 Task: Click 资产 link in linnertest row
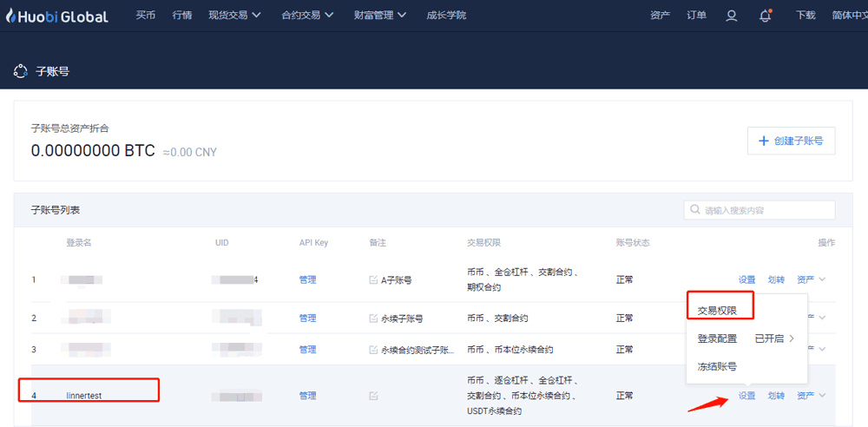click(806, 396)
